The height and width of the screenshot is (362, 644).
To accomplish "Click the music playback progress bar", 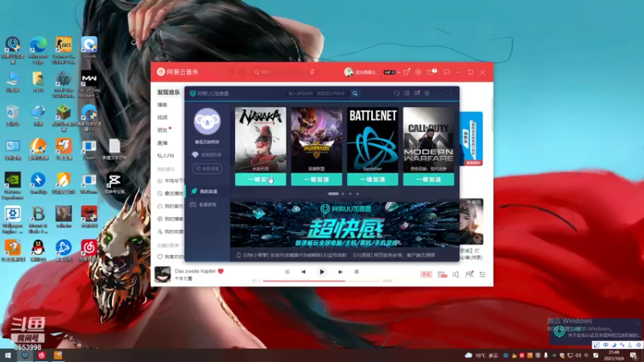I will pos(323,281).
